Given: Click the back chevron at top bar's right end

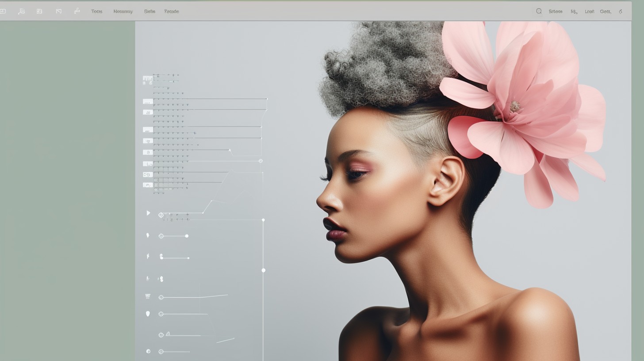Looking at the screenshot, I should click(x=621, y=12).
